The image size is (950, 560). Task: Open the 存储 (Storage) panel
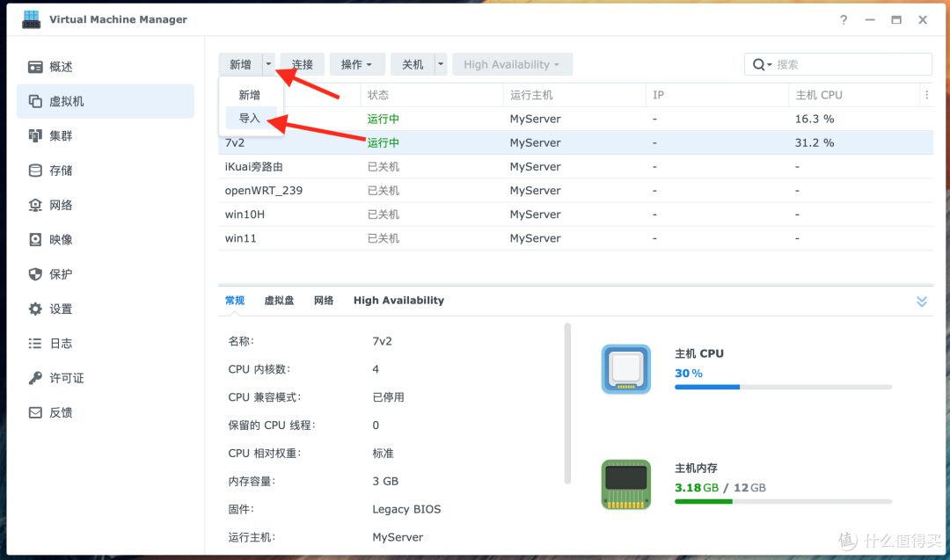point(60,170)
